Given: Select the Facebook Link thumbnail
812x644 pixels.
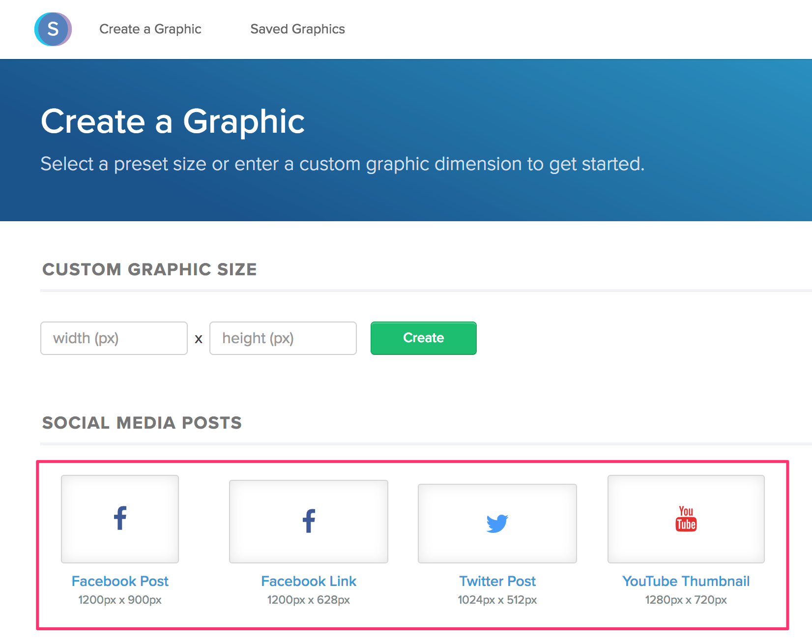Looking at the screenshot, I should [x=309, y=522].
